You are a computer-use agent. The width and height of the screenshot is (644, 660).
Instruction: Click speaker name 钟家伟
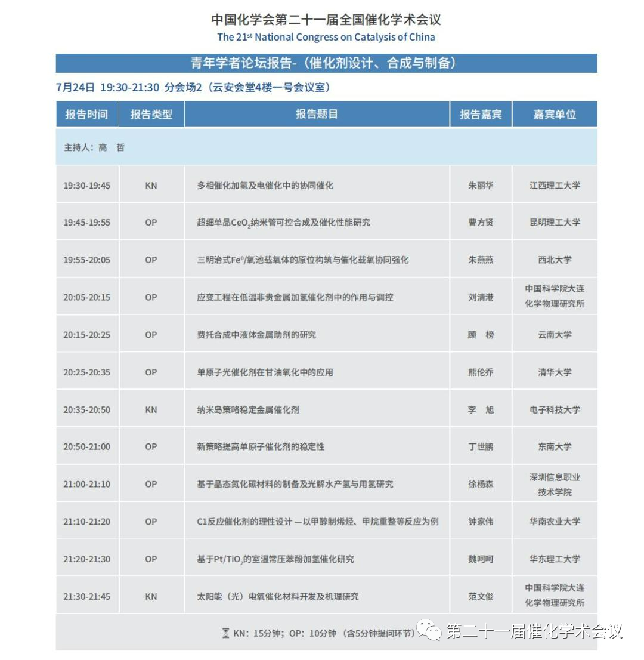pyautogui.click(x=481, y=522)
